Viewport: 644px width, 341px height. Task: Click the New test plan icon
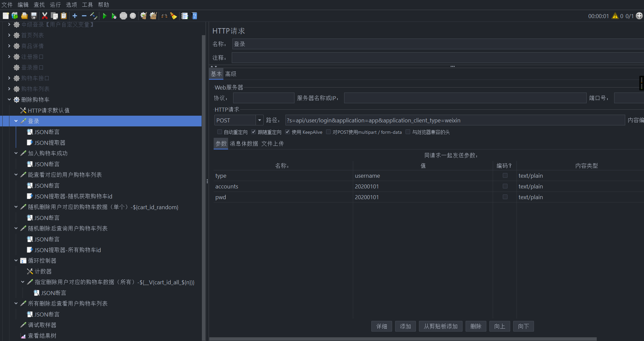[x=6, y=16]
